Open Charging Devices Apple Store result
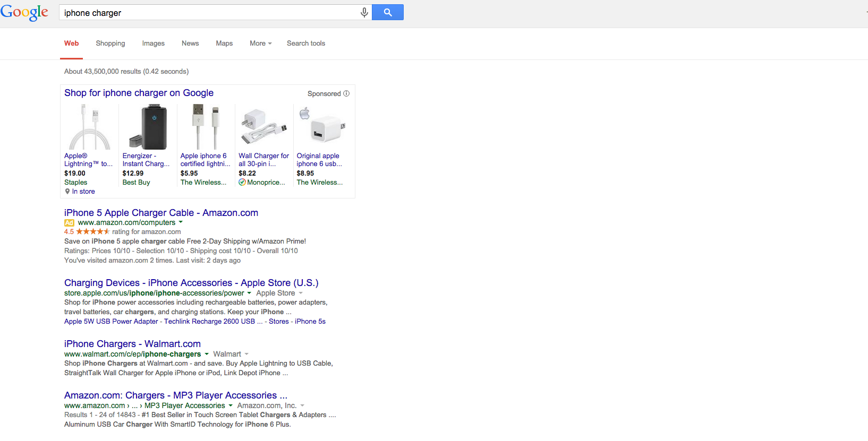This screenshot has height=441, width=868. point(191,283)
